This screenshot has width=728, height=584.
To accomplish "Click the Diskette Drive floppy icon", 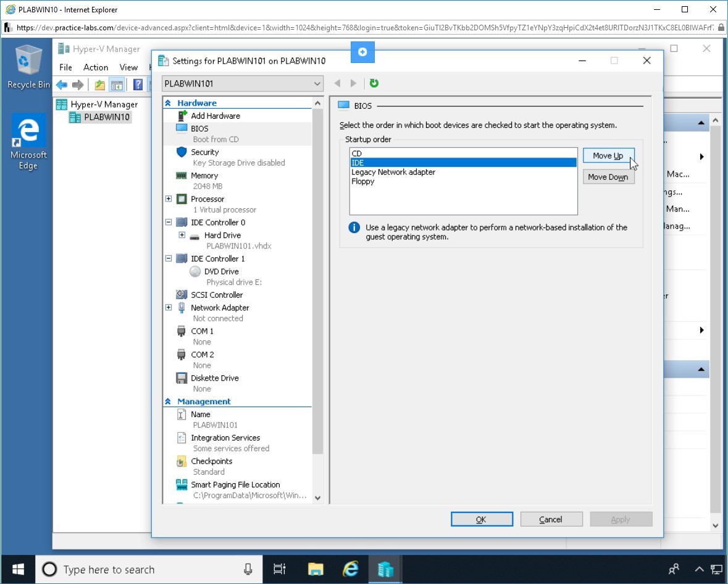I will 182,378.
